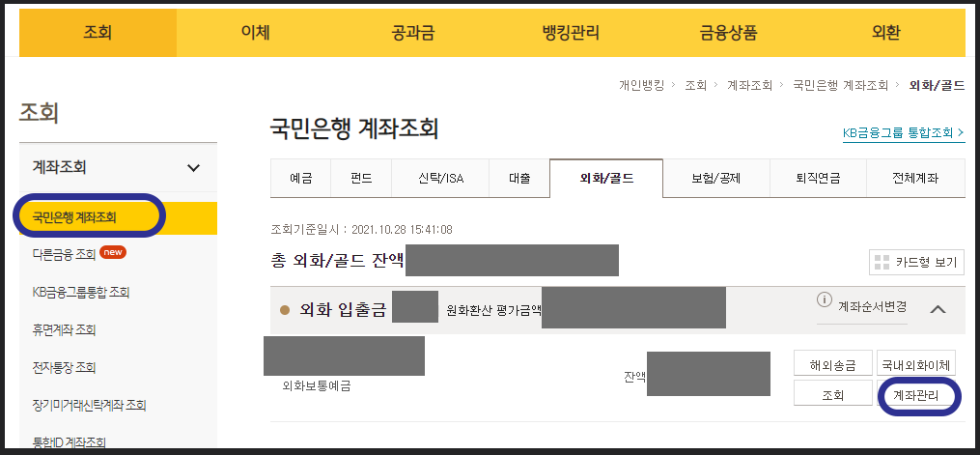Go to 개인뱅킹 in breadcrumb
980x455 pixels.
coord(641,85)
